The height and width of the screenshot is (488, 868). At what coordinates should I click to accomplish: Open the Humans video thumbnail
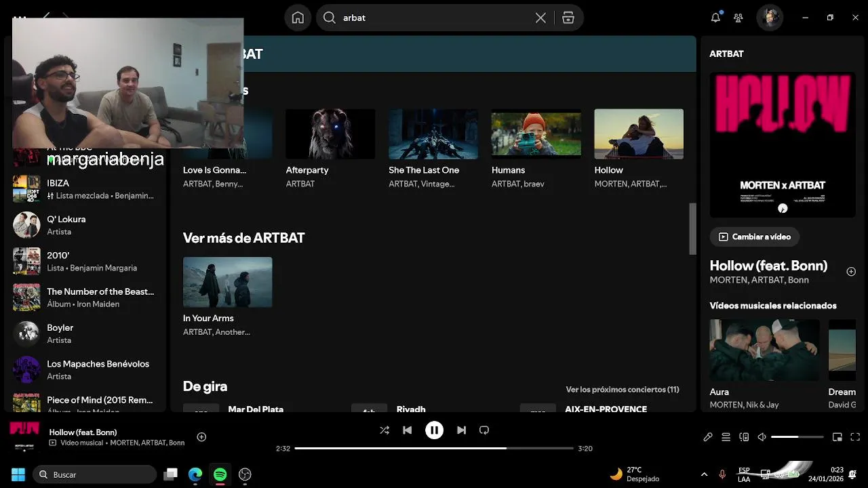point(536,134)
